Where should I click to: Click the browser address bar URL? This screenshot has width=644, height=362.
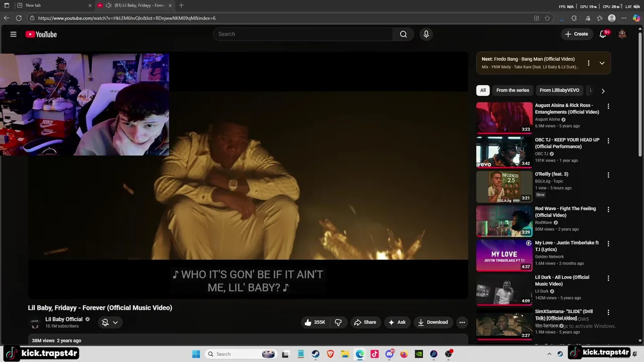point(127,18)
